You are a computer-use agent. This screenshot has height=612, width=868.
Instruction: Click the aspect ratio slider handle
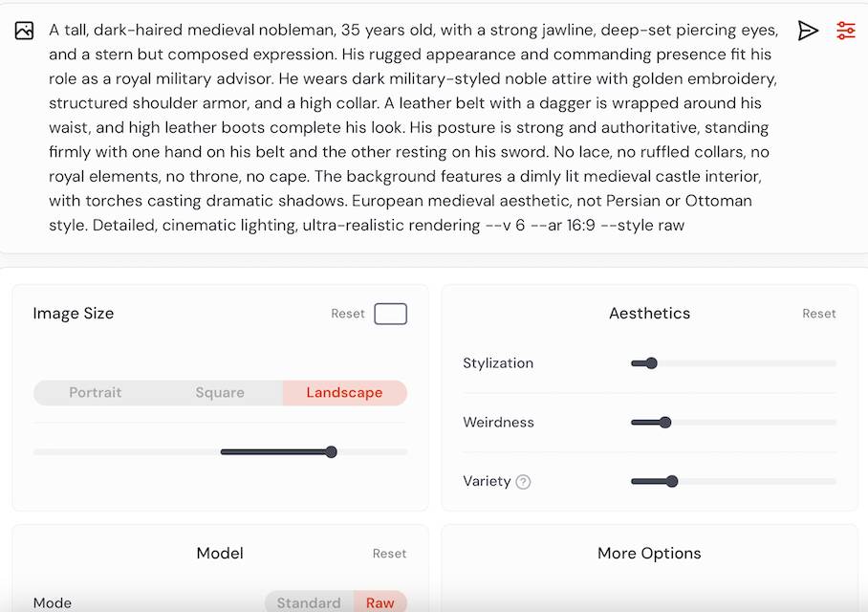[331, 452]
